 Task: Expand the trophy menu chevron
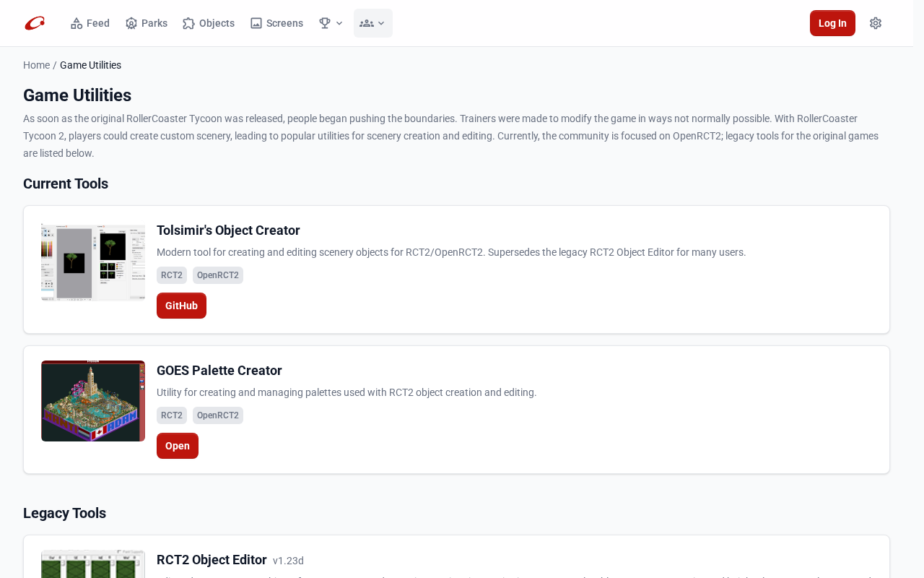[x=339, y=23]
